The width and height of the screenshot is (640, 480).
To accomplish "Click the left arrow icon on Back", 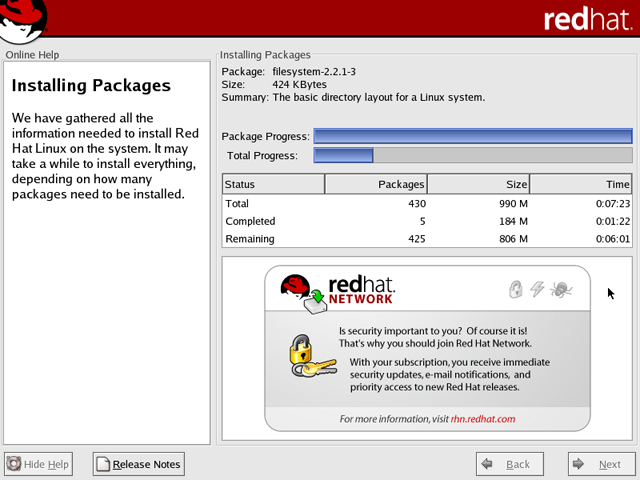I will tap(487, 464).
